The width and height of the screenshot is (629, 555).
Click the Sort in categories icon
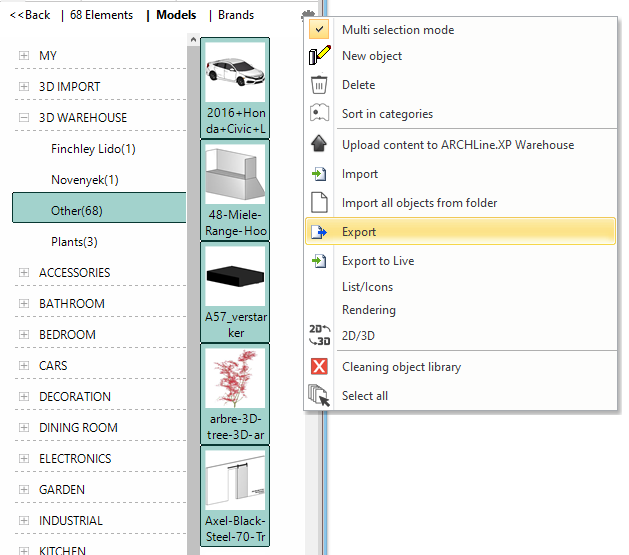[x=319, y=113]
